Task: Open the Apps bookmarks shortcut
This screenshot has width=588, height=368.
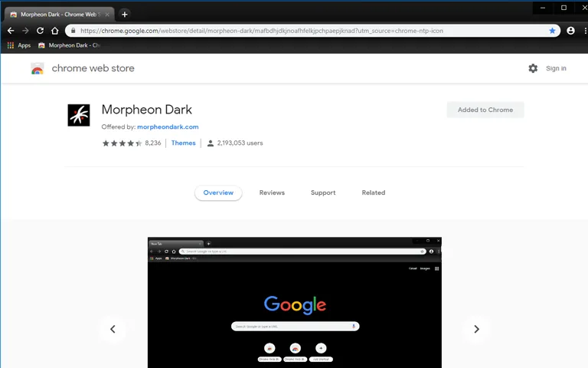Action: tap(19, 45)
